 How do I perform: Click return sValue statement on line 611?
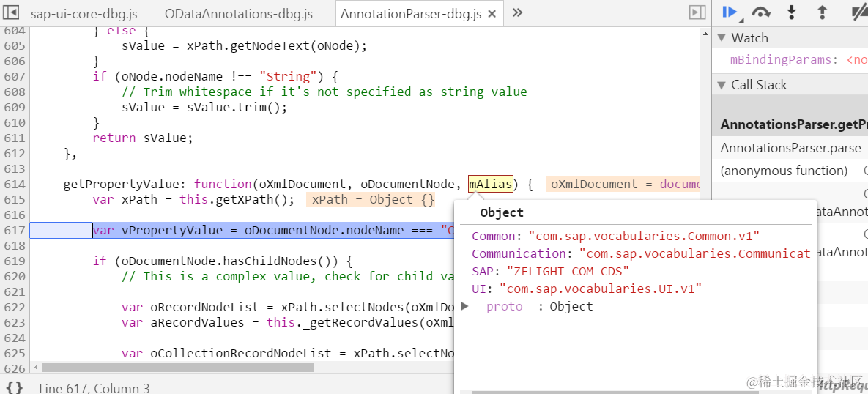pos(143,138)
